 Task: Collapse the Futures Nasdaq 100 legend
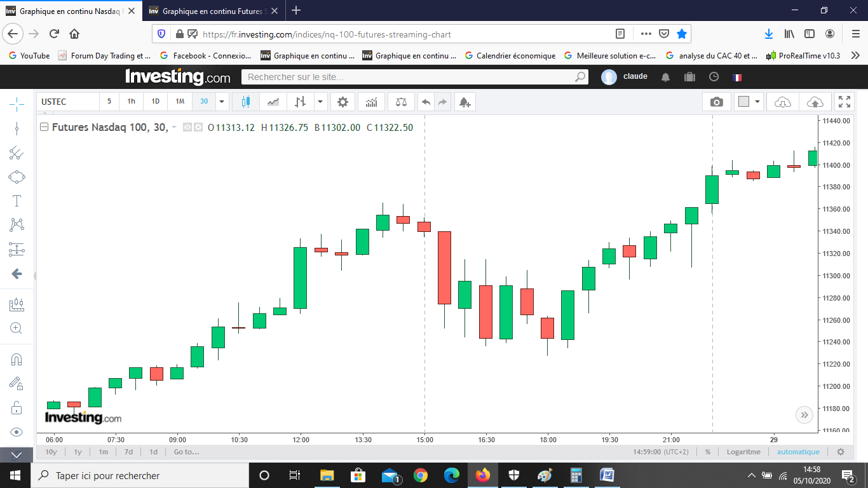point(44,127)
